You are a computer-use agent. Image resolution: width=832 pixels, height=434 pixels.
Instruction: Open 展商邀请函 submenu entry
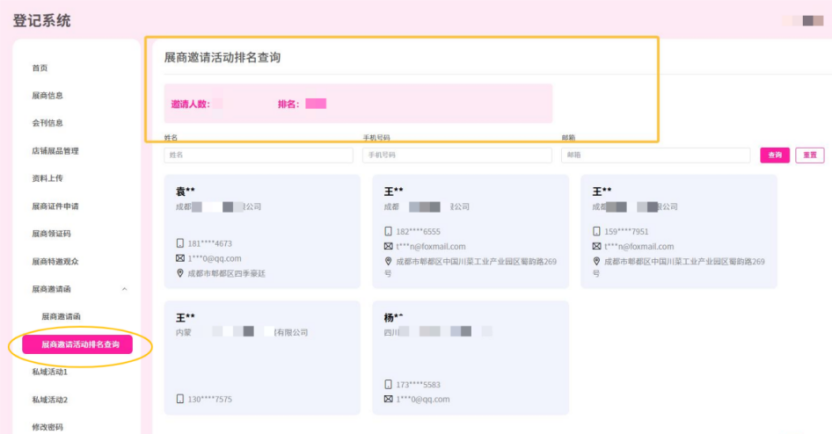(x=61, y=316)
